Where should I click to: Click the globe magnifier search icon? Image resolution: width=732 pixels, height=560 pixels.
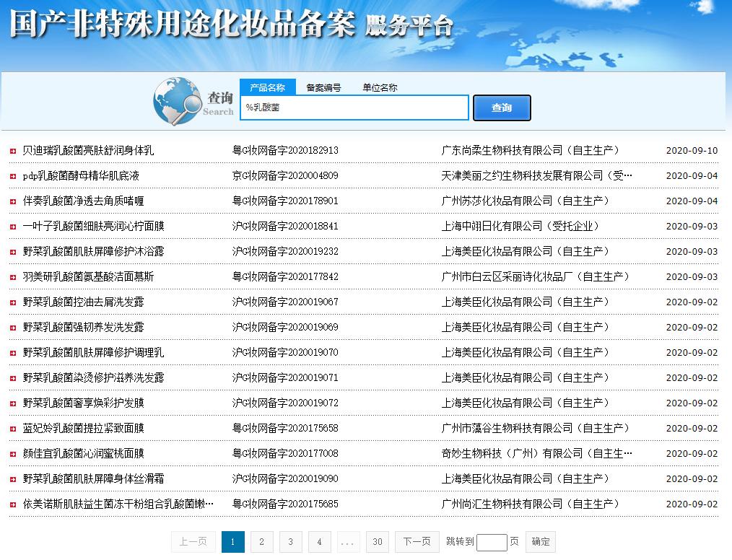coord(178,101)
